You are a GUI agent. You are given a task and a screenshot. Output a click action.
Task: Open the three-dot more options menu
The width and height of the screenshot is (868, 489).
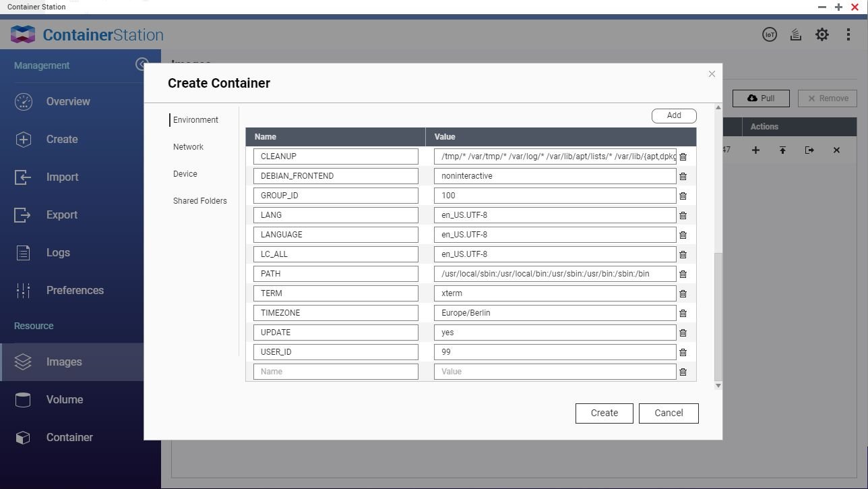tap(848, 34)
